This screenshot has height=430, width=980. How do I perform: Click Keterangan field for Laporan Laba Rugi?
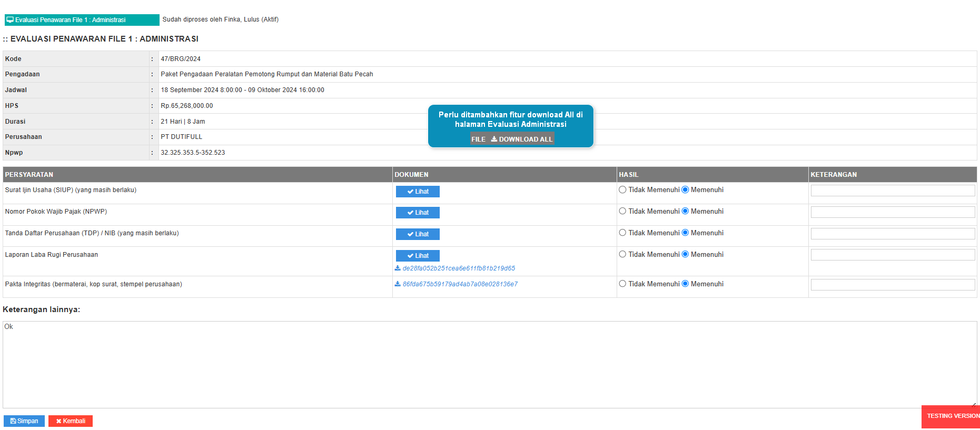tap(893, 255)
